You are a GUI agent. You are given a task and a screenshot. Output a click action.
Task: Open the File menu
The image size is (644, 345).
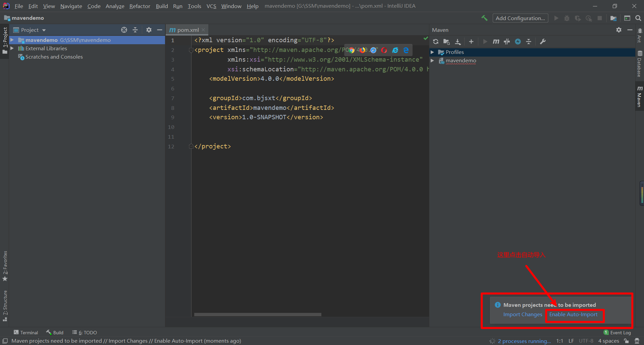click(19, 6)
